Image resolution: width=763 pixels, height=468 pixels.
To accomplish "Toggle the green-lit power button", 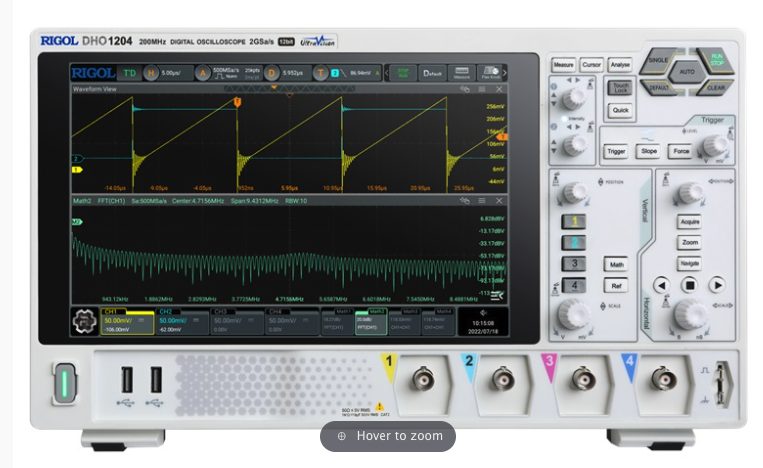I will [65, 383].
